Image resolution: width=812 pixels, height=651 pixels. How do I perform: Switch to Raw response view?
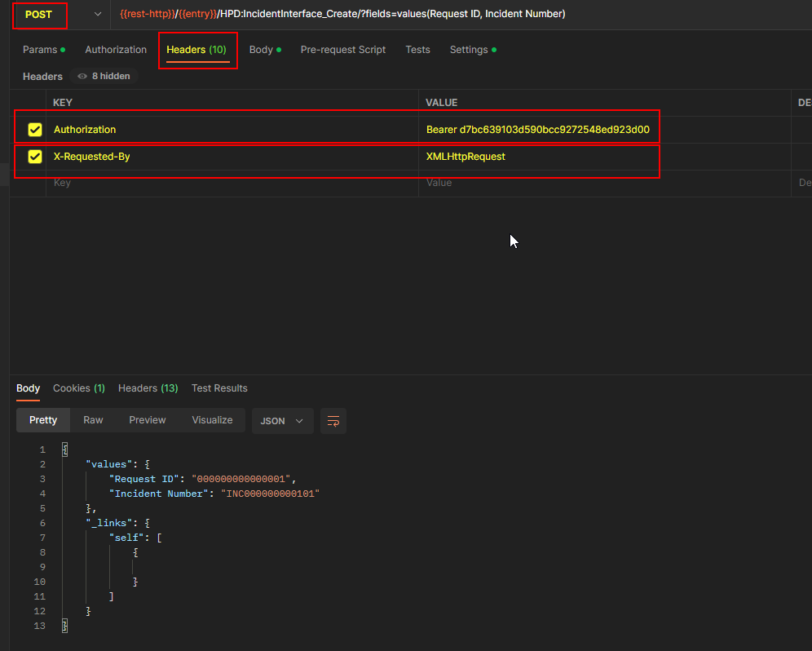[x=92, y=420]
